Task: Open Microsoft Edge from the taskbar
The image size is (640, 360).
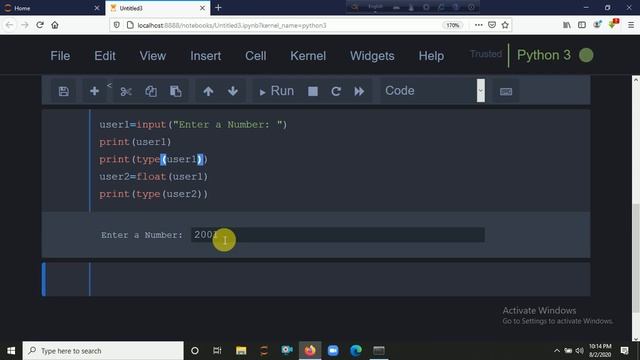Action: 356,351
